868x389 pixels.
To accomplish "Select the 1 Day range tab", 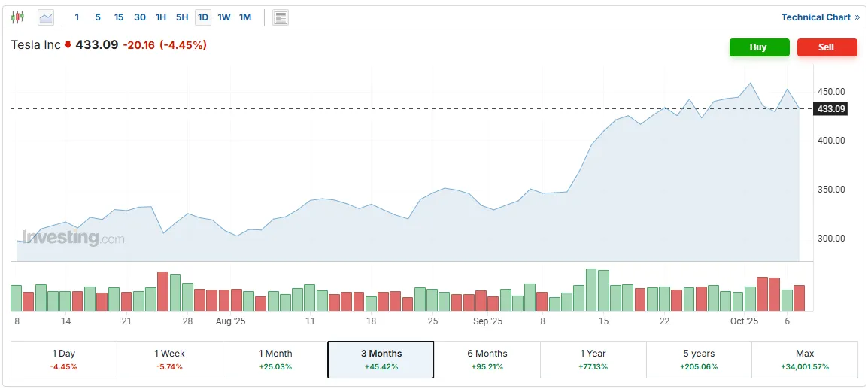I will [x=64, y=360].
